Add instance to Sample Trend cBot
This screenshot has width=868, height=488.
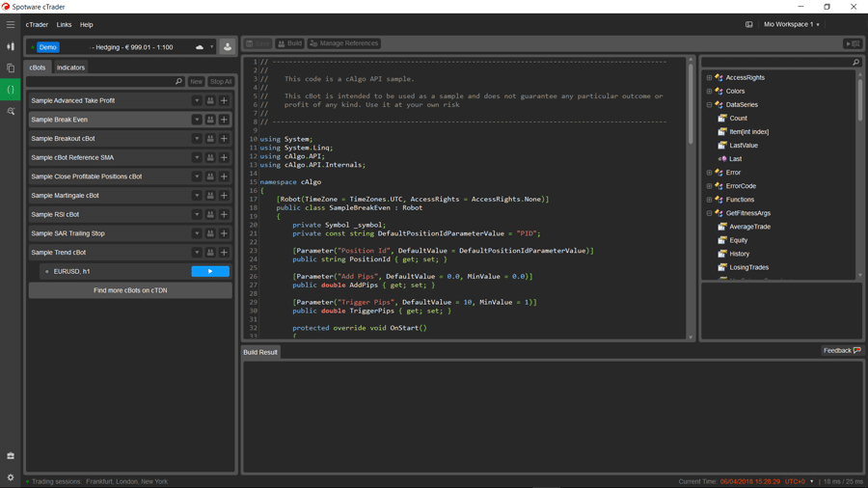click(x=224, y=253)
